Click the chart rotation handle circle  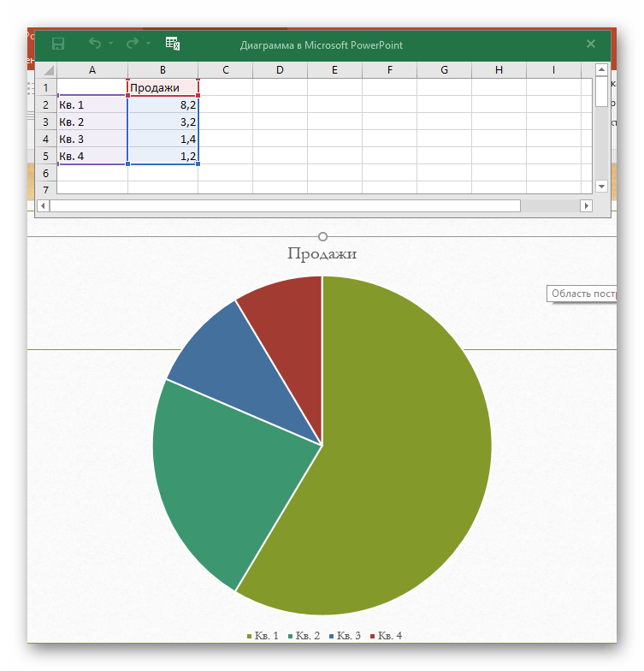(323, 236)
